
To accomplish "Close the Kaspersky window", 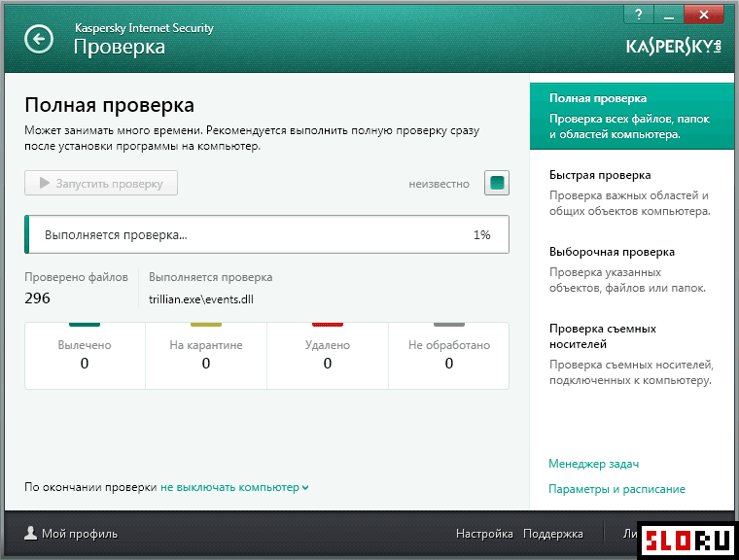I will click(x=704, y=15).
